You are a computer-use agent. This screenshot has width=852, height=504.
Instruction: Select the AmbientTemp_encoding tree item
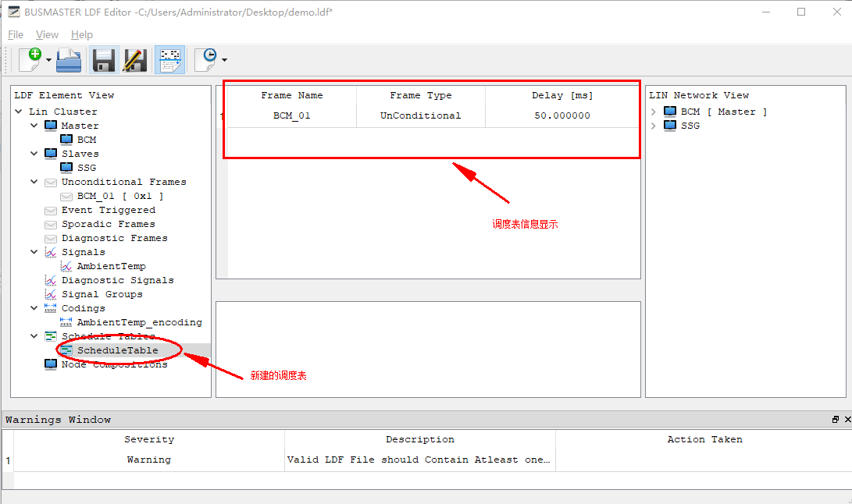click(x=140, y=322)
